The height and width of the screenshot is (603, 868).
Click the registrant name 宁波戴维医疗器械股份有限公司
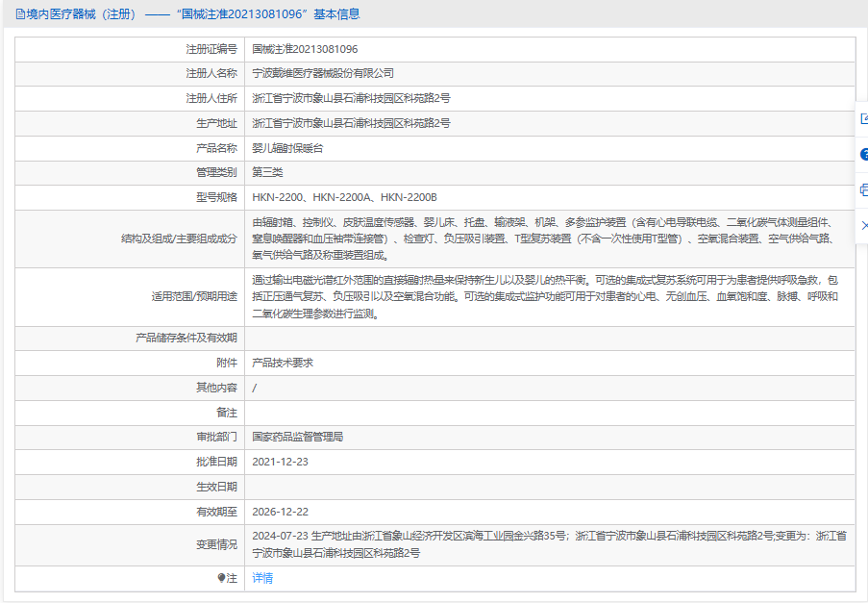click(323, 74)
